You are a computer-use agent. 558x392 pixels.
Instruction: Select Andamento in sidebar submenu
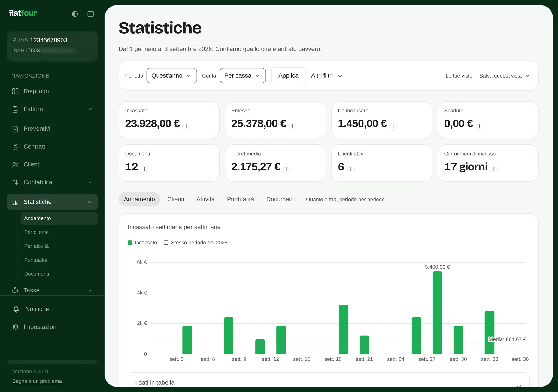click(x=59, y=218)
